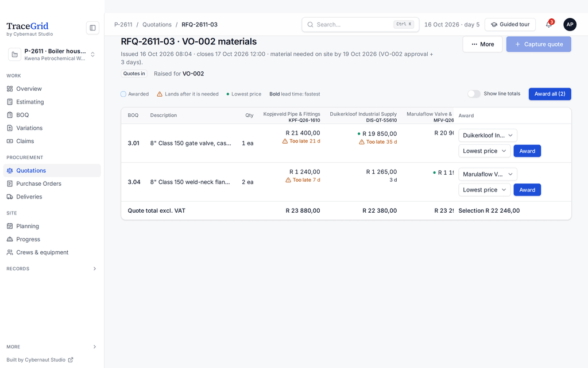The height and width of the screenshot is (368, 588).
Task: Open Lowest price dropdown for item 3.04
Action: pyautogui.click(x=485, y=190)
